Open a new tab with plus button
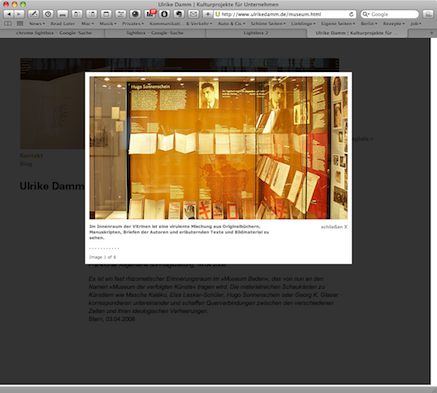Image resolution: width=437 pixels, height=393 pixels. tap(431, 33)
